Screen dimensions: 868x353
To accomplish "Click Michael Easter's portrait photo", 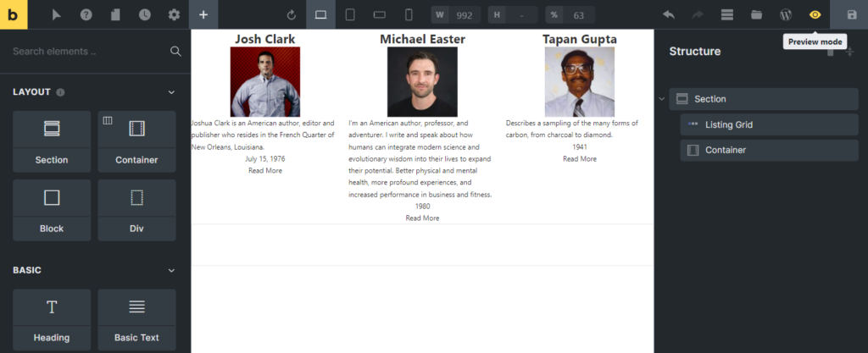I will coord(422,82).
